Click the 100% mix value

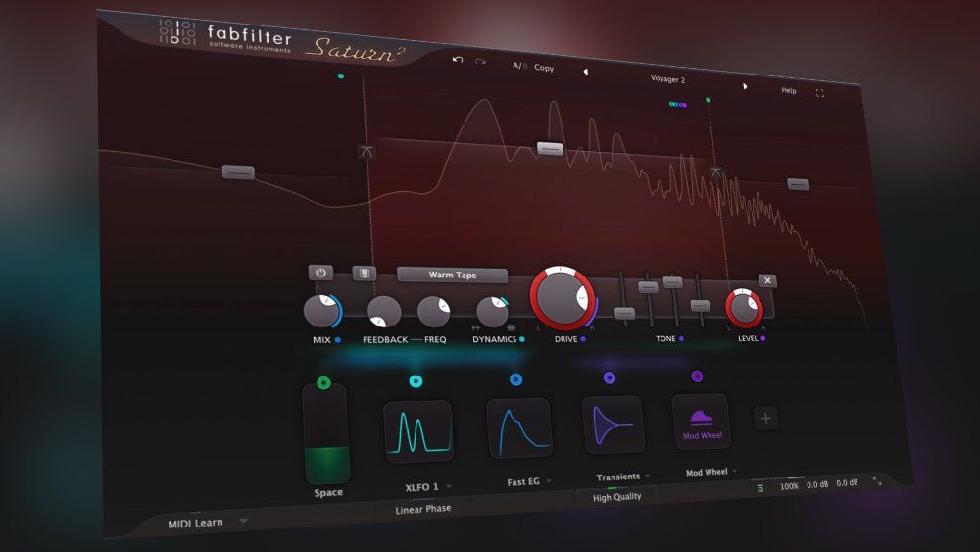coord(789,486)
